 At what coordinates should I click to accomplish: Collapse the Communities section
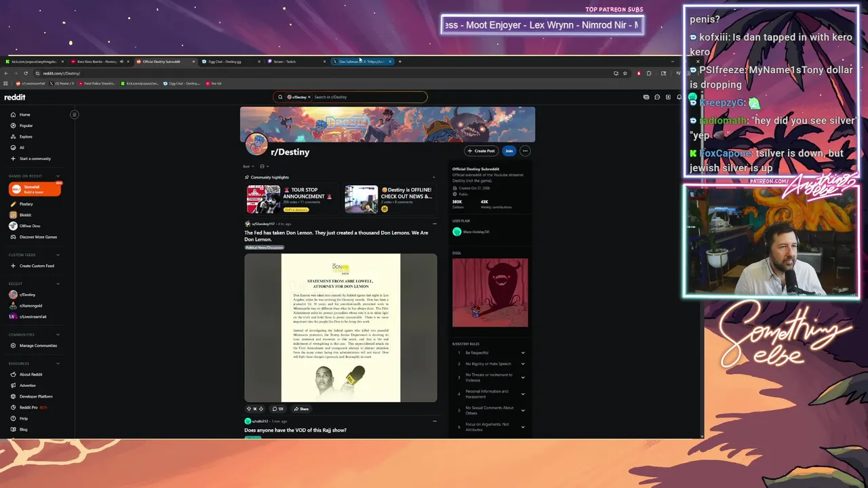click(x=58, y=334)
